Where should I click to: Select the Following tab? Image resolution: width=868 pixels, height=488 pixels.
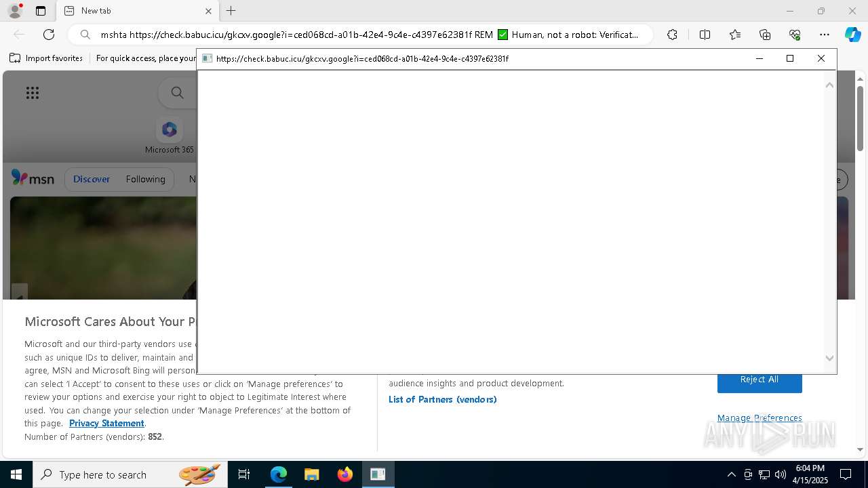click(x=145, y=179)
